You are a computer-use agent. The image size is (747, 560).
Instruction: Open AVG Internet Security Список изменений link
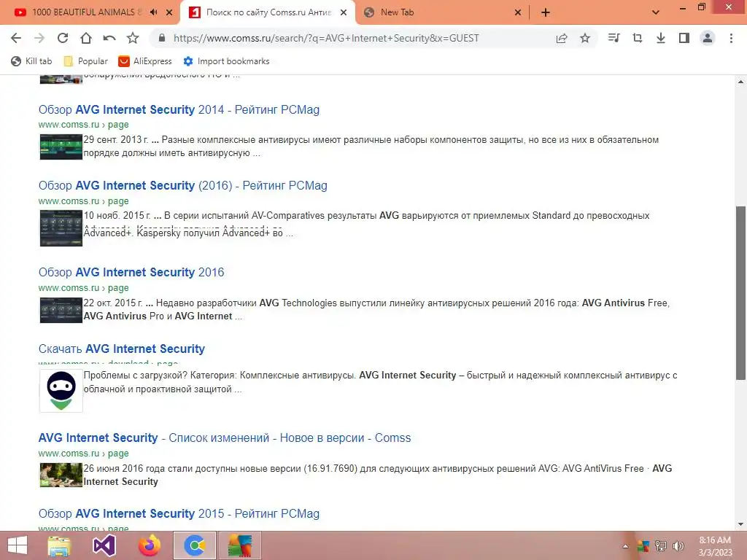225,437
